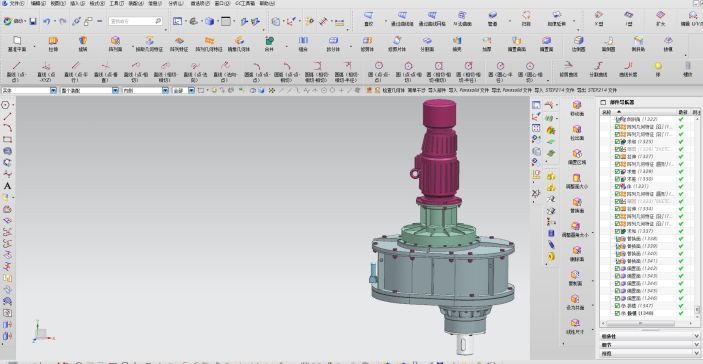Image resolution: width=703 pixels, height=364 pixels.
Task: Save the part with the floppy disk icon
Action: [x=33, y=21]
